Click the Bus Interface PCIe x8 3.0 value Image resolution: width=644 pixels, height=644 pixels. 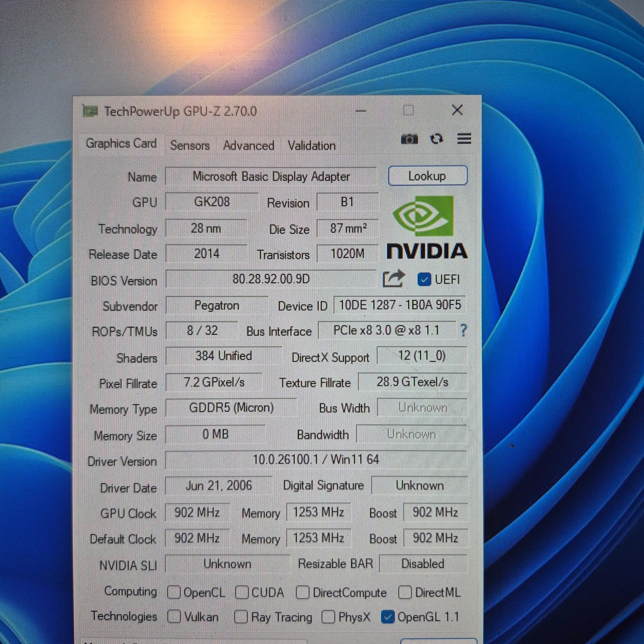[x=387, y=330]
